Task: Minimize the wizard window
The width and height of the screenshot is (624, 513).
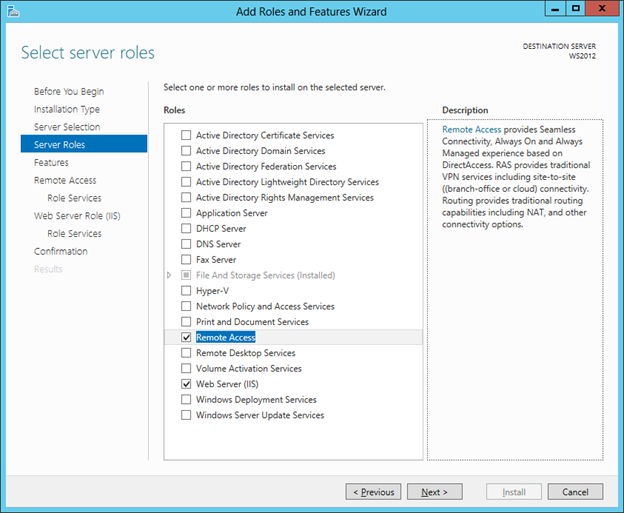Action: click(x=555, y=8)
